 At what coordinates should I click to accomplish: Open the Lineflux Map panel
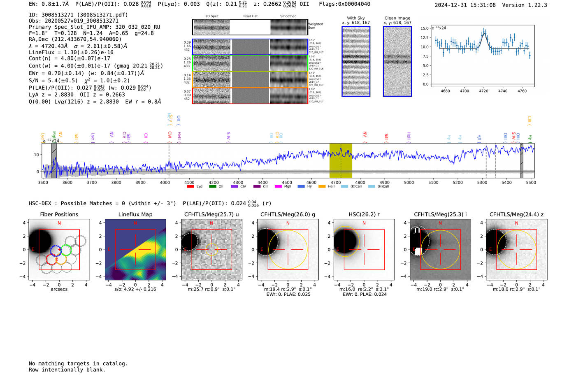tap(135, 249)
